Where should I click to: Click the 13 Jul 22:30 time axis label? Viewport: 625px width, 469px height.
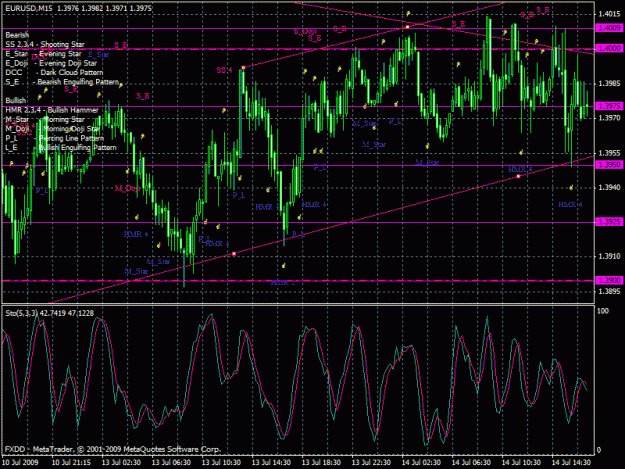tap(371, 462)
